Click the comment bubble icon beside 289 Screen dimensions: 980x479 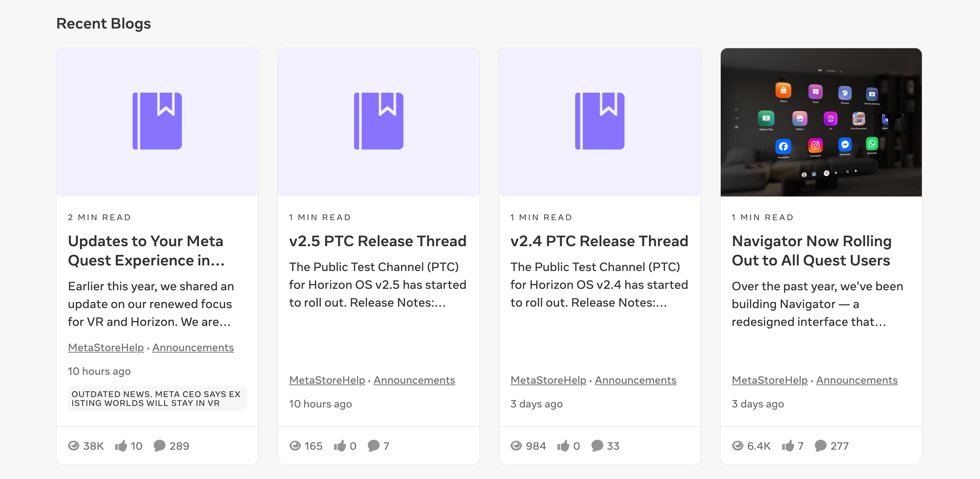[x=159, y=446]
